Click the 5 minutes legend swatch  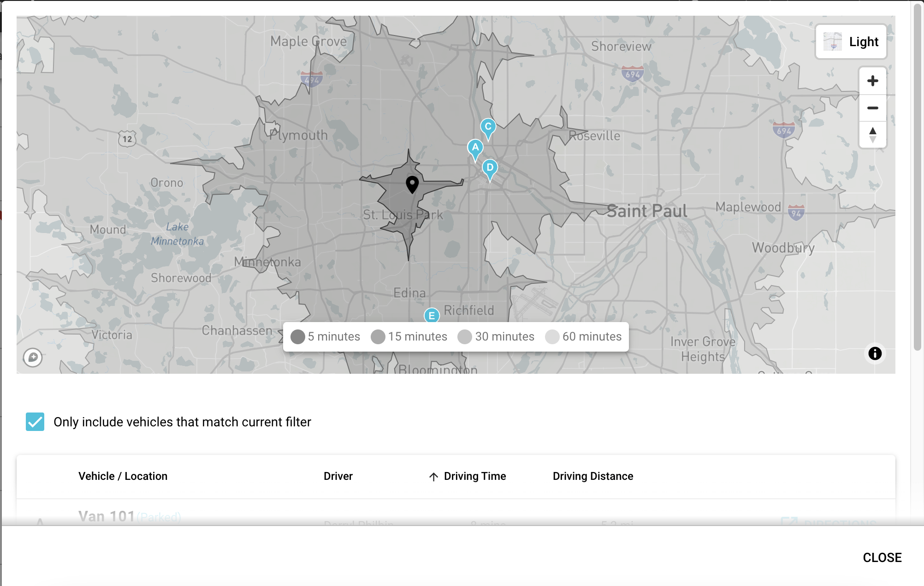298,337
